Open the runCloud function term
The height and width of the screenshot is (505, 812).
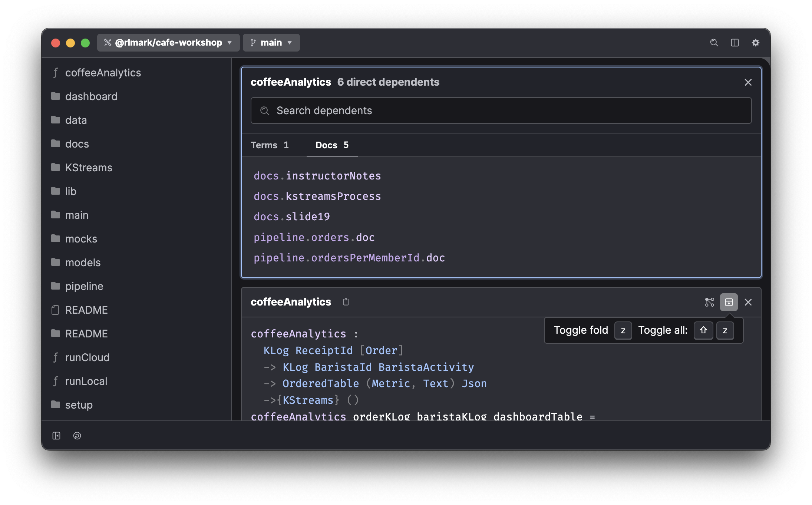(87, 357)
